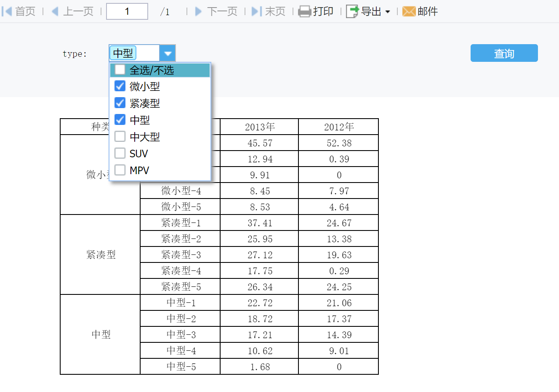Select the 7.97 value
This screenshot has height=392, width=559.
(x=338, y=191)
